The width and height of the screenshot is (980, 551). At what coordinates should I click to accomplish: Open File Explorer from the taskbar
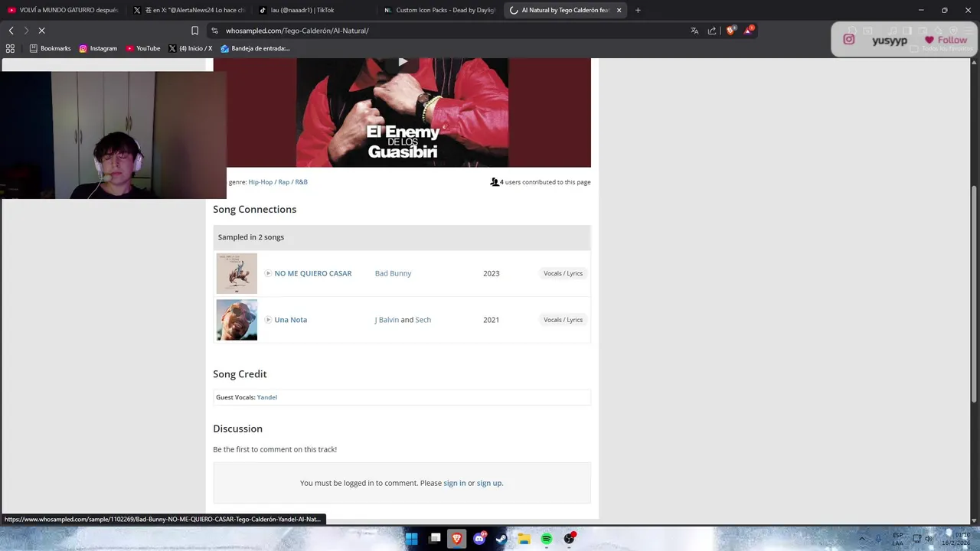click(524, 539)
